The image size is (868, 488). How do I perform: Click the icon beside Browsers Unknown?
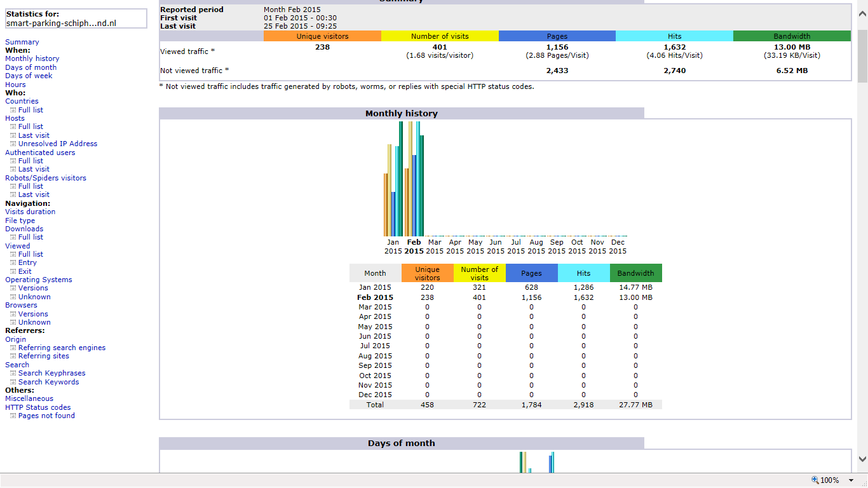[x=13, y=322]
